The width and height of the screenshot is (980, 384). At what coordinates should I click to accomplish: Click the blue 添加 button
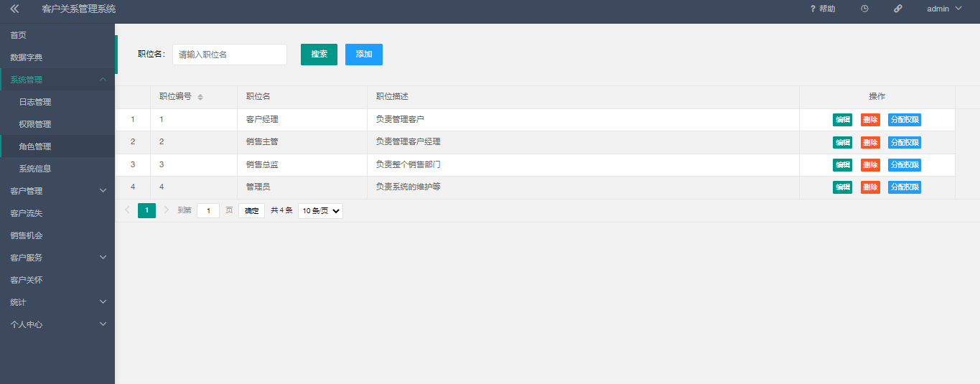(364, 55)
